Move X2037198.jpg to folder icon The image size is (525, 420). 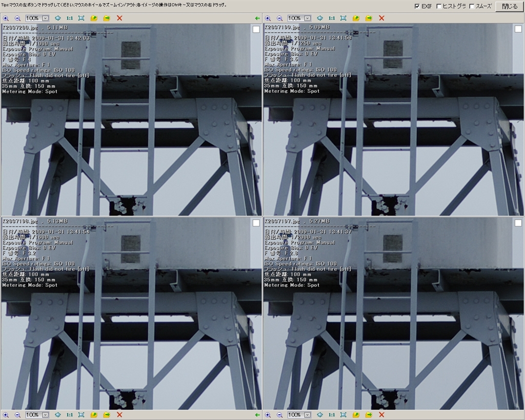click(x=107, y=415)
